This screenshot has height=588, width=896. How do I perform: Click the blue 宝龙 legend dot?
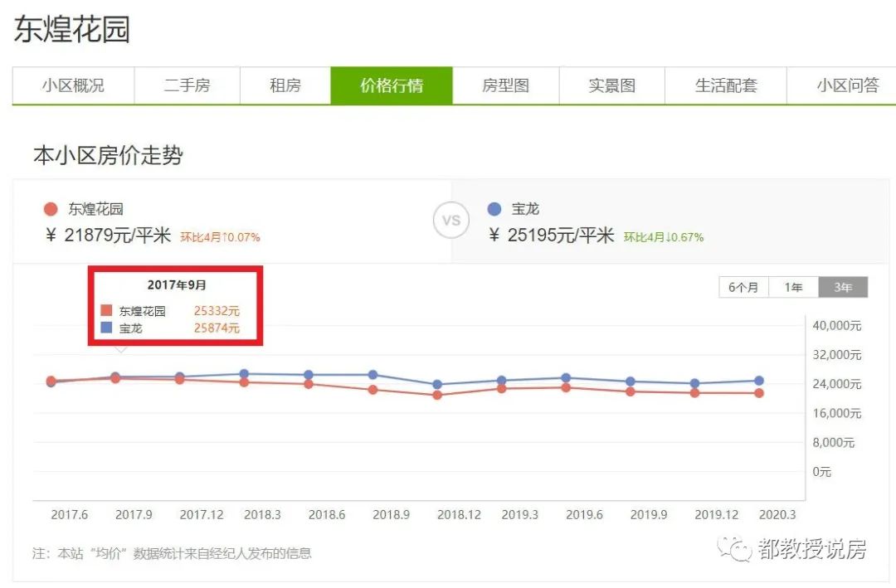495,209
